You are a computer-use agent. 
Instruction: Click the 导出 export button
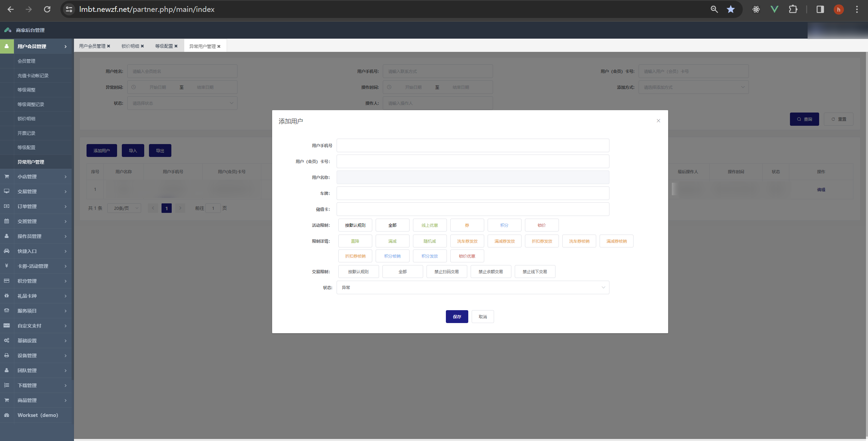(x=160, y=151)
